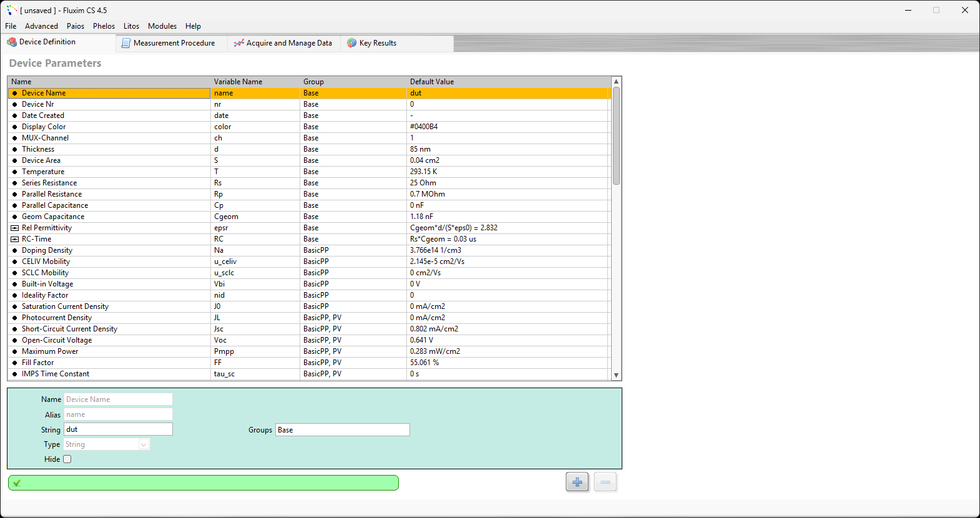Switch to Acquire and Manage Data tab
Image resolution: width=980 pixels, height=518 pixels.
pyautogui.click(x=284, y=43)
